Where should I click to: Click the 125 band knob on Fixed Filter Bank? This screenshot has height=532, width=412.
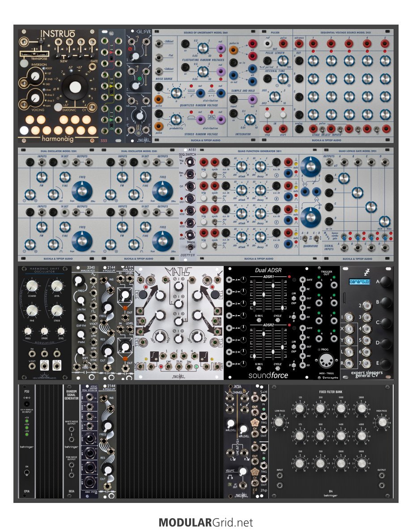click(299, 408)
